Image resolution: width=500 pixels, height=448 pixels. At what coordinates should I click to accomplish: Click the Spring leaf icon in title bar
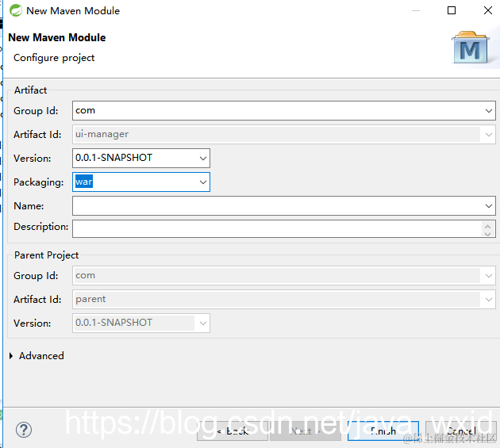click(16, 10)
